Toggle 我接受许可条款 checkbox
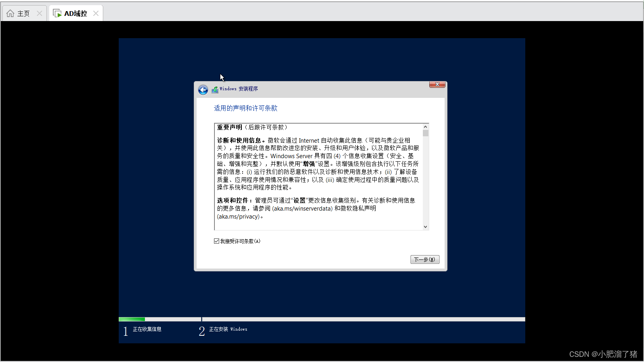644x362 pixels. point(216,241)
